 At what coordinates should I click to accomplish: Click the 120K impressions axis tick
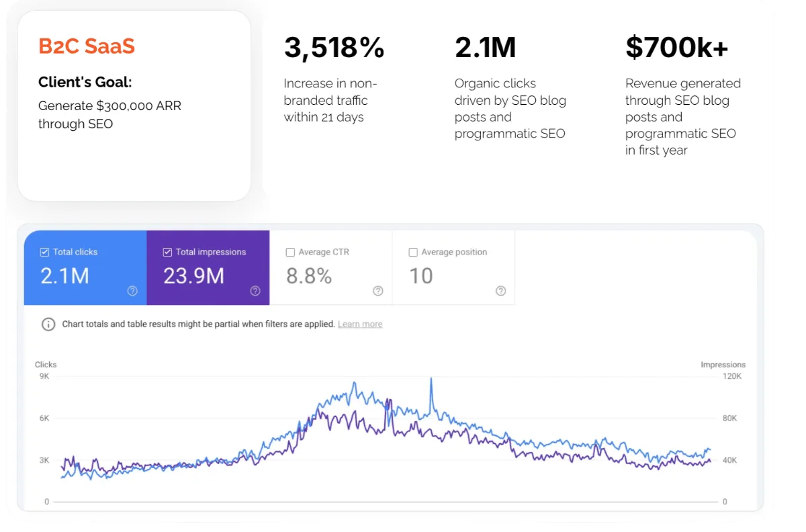point(731,377)
